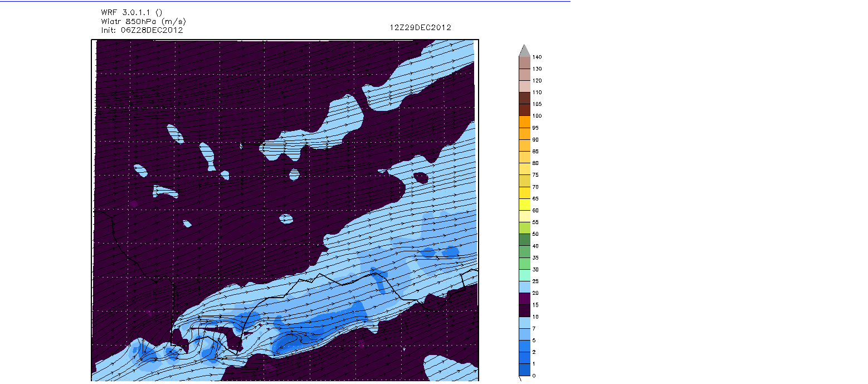This screenshot has width=868, height=384.
Task: Choose the light blue swatch between 7 and 10
Action: [x=524, y=323]
